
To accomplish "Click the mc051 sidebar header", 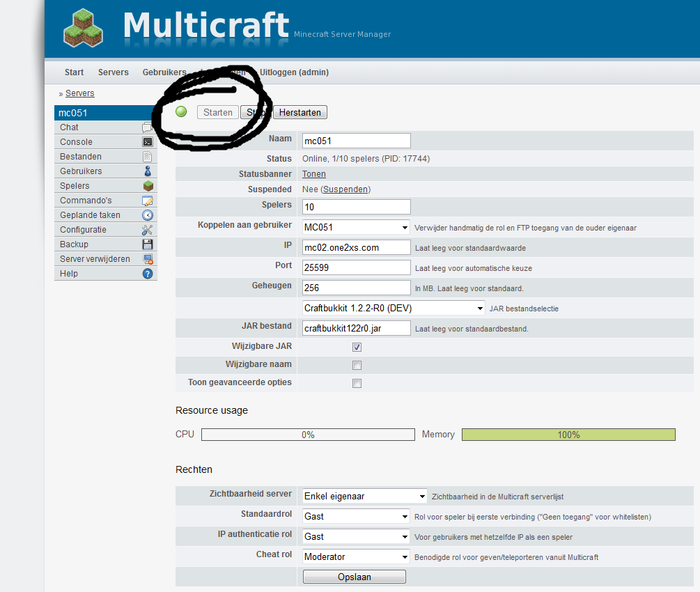I will [106, 113].
